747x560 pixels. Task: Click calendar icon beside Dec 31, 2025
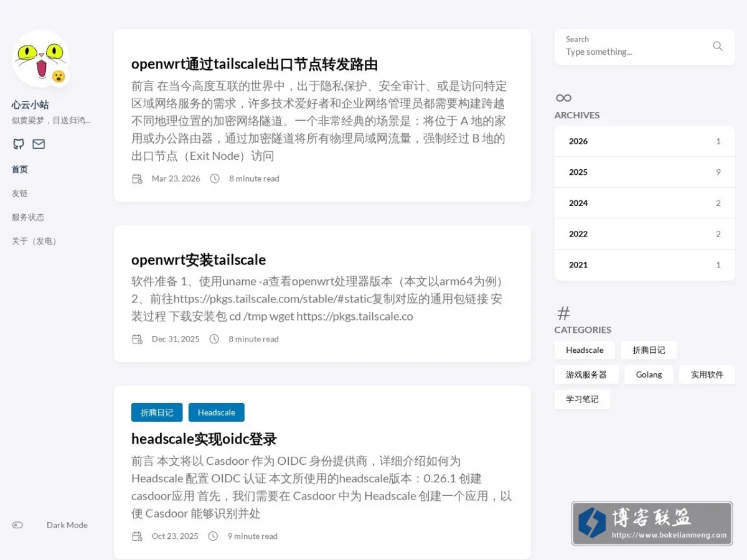tap(138, 339)
